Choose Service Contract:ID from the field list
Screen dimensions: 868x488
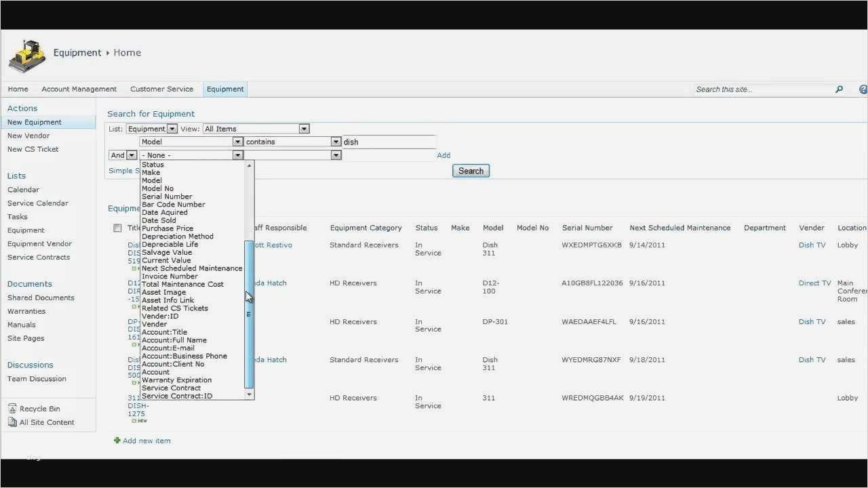tap(177, 396)
